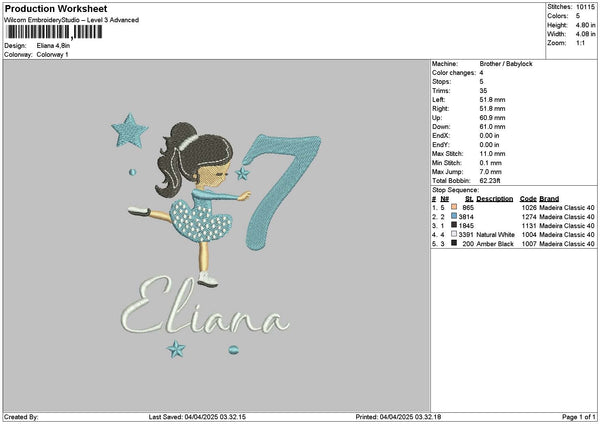Click the Description column header
Screen dimensions: 600x424
494,199
